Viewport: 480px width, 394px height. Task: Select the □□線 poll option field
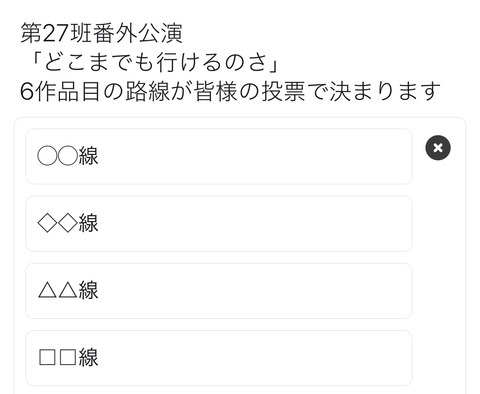pos(219,358)
